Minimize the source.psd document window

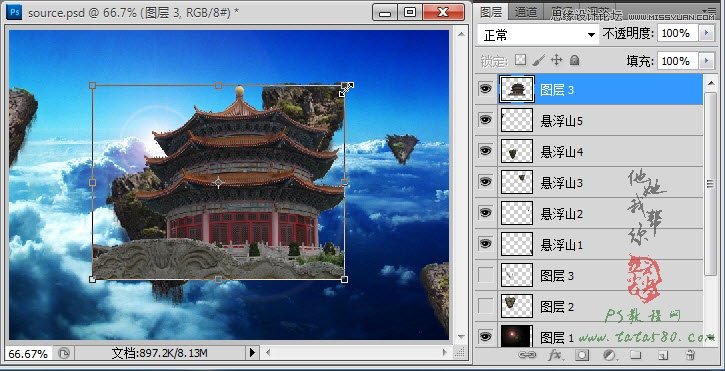point(385,12)
